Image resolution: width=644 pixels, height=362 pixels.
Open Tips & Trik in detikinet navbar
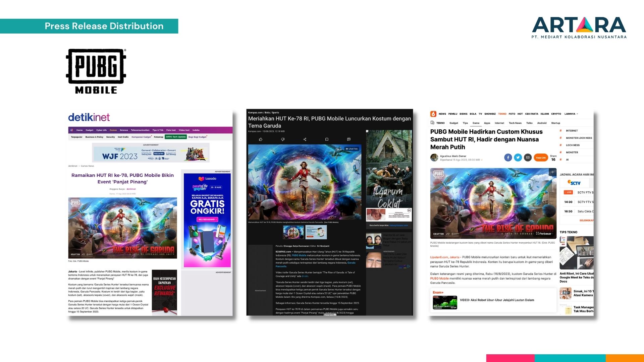(158, 130)
